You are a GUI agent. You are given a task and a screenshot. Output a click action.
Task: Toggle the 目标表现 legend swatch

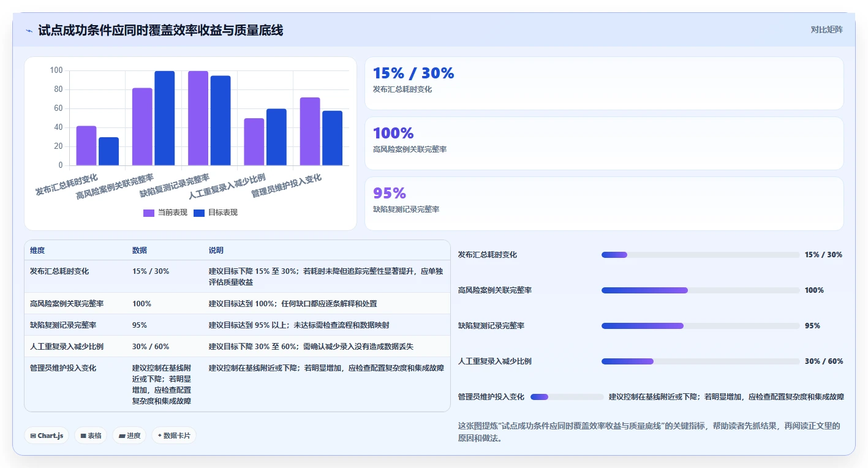(x=199, y=213)
